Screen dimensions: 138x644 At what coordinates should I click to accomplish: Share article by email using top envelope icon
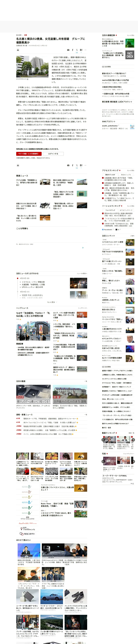point(68,50)
